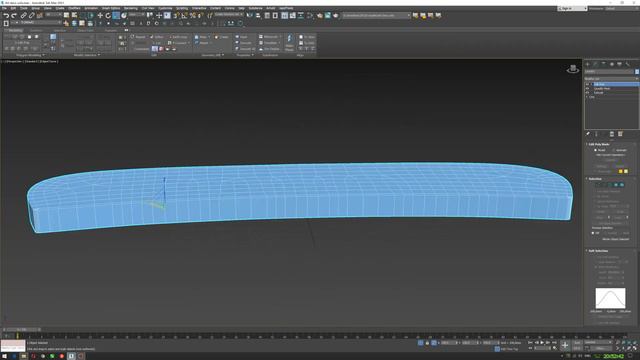Activate the Select Object tool

tap(66, 16)
